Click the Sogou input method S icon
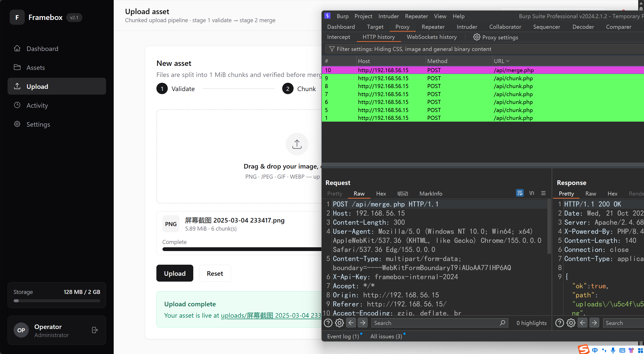Image resolution: width=644 pixels, height=354 pixels. pos(584,349)
